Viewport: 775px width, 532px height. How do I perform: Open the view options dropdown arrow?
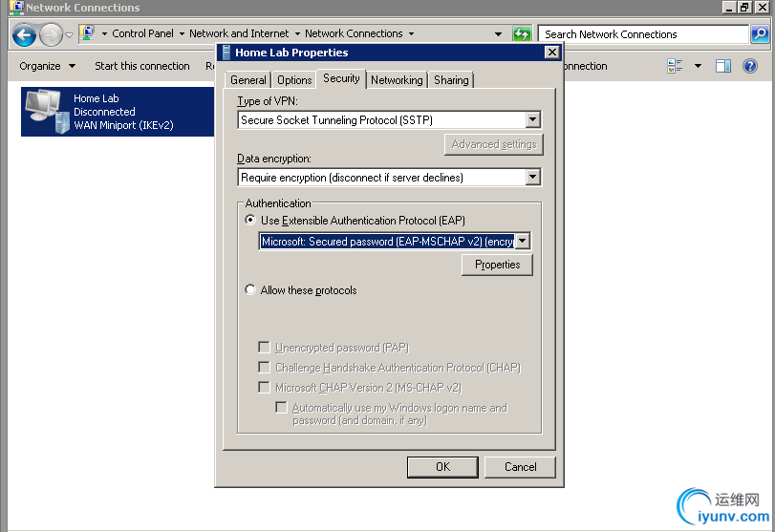pos(698,66)
